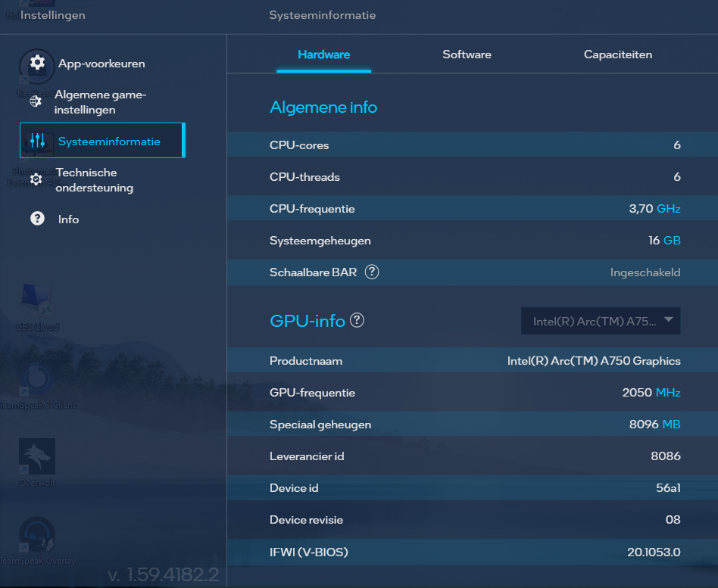Select the CPU-frequentie value 3,70
Image resolution: width=718 pixels, height=588 pixels.
(x=641, y=209)
